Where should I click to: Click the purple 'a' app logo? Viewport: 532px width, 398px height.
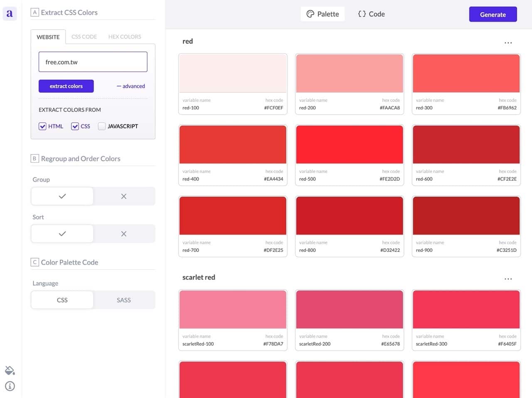tap(10, 13)
